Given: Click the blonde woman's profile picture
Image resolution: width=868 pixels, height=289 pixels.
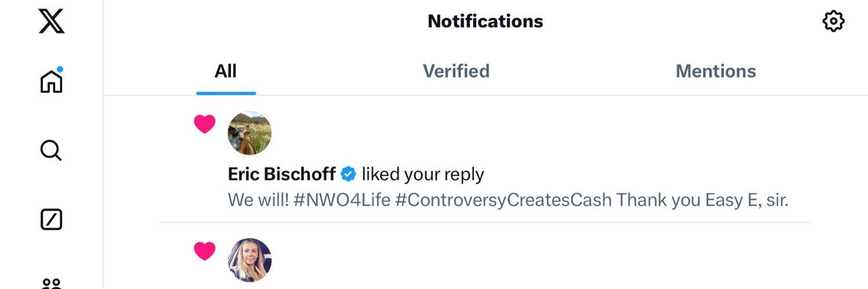Looking at the screenshot, I should tap(249, 260).
